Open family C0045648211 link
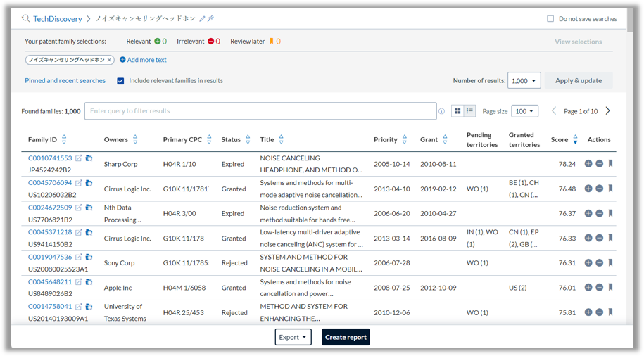The image size is (644, 356). [50, 281]
